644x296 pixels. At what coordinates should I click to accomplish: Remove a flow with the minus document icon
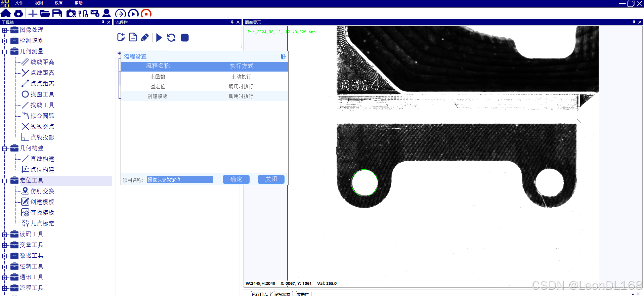coord(133,37)
